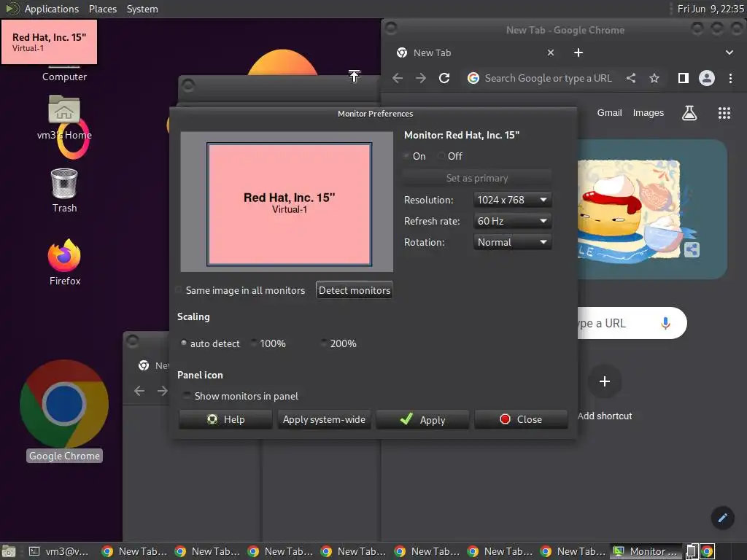
Task: Open Chrome profile avatar
Action: click(x=706, y=78)
